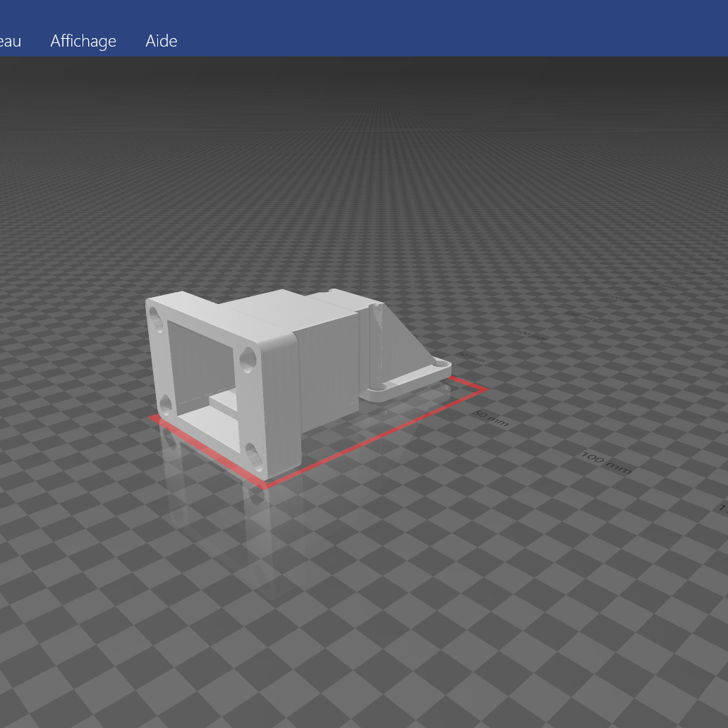This screenshot has height=728, width=728.
Task: Click the 100 mm grid label on the plate
Action: tap(607, 463)
